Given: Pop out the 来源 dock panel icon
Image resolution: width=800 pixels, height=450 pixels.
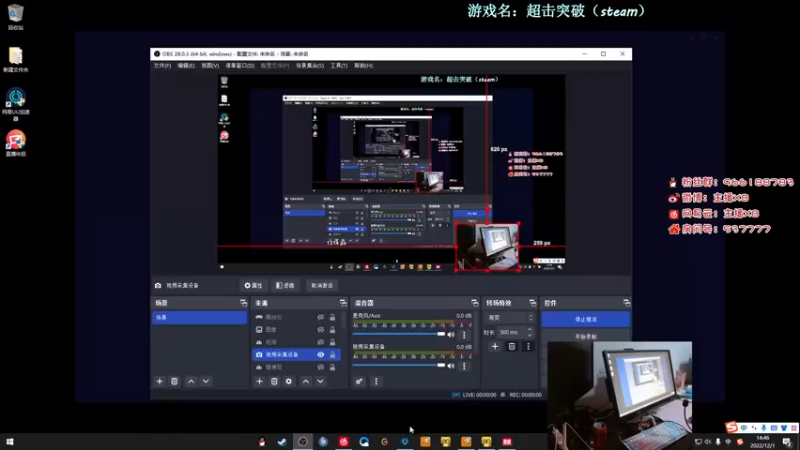Looking at the screenshot, I should tap(343, 303).
